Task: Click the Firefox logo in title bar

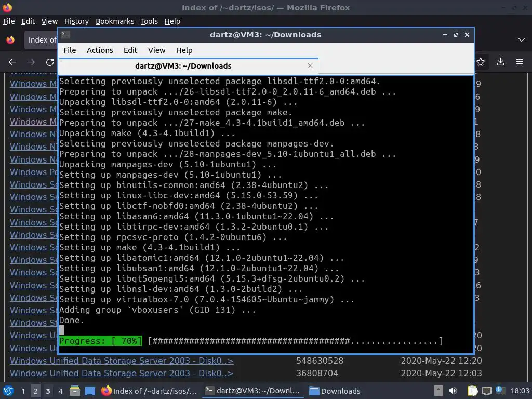Action: pos(7,7)
